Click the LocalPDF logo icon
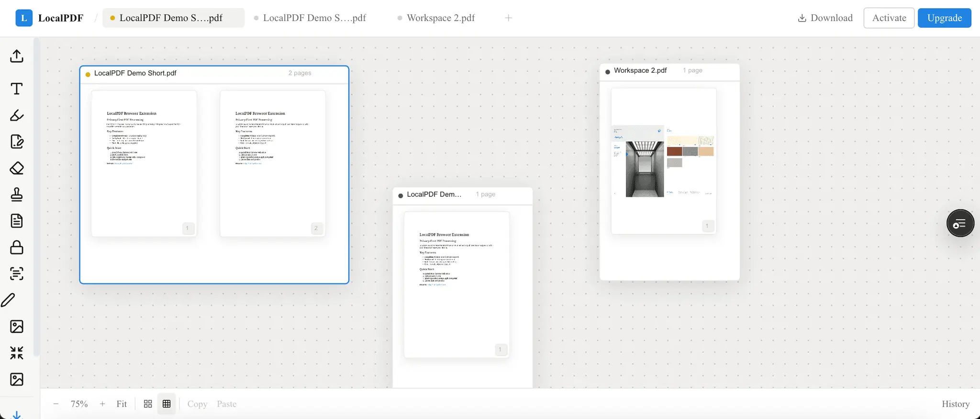This screenshot has height=419, width=980. pos(24,18)
